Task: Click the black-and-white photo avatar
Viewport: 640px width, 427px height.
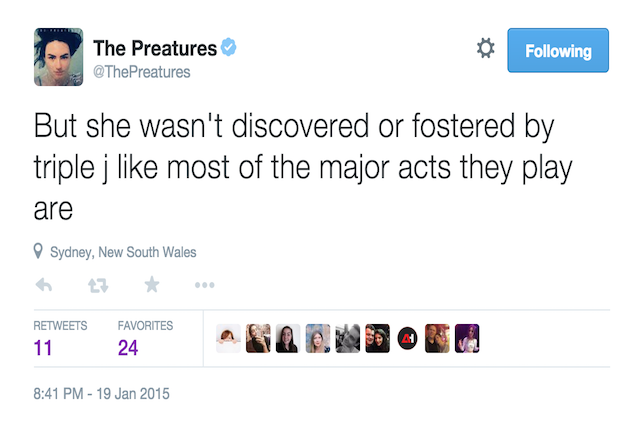Action: pyautogui.click(x=348, y=338)
